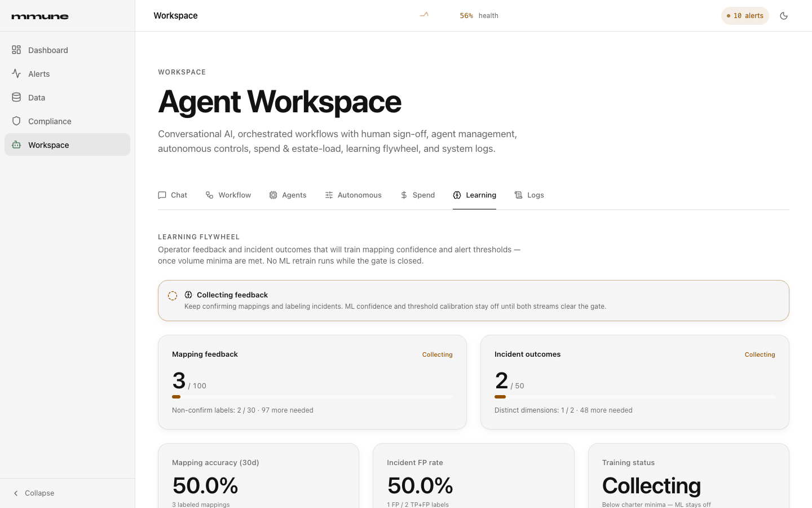Click the Training status card
The image size is (812, 508).
[x=689, y=475]
